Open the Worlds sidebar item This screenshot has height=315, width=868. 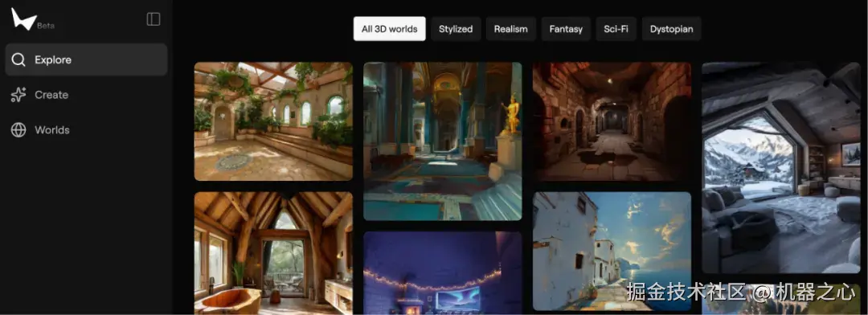point(86,130)
